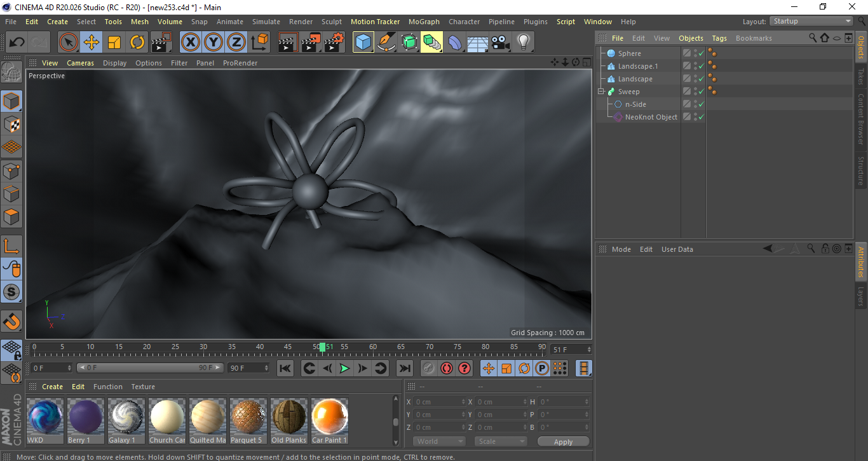Add a Bend deformer object
The height and width of the screenshot is (461, 868).
click(455, 43)
